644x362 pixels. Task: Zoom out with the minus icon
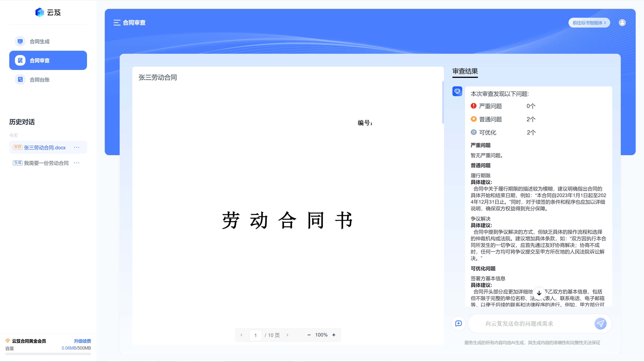309,335
